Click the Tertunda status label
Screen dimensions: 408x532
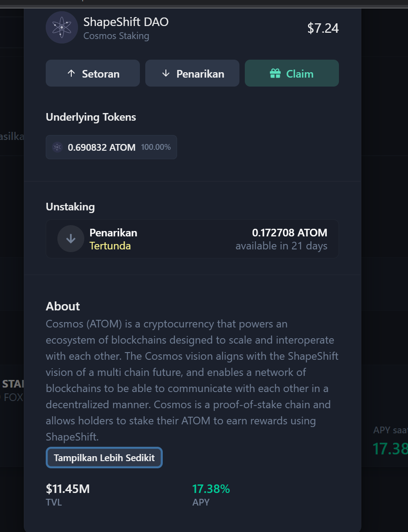pyautogui.click(x=110, y=246)
